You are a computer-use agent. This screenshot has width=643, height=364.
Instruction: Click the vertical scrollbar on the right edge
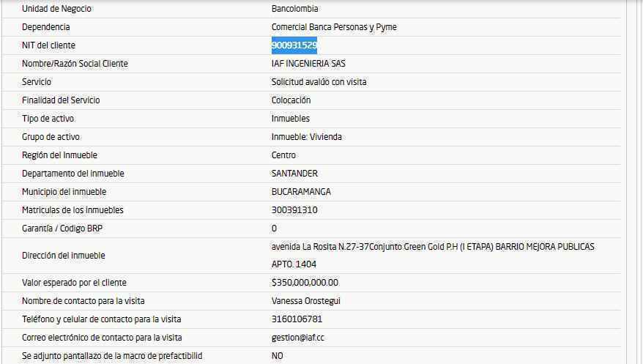point(633,183)
